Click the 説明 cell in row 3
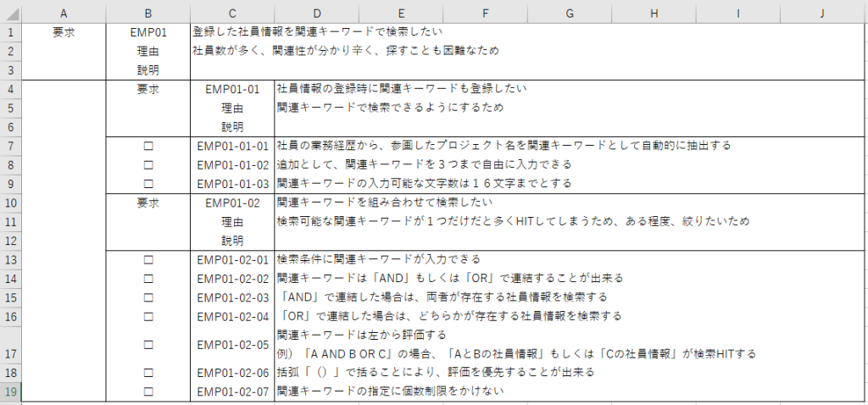 click(x=147, y=70)
